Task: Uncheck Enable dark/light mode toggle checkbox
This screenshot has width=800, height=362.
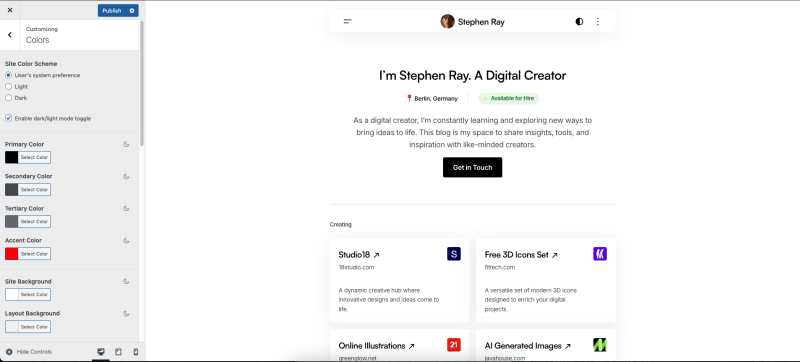Action: (x=8, y=118)
